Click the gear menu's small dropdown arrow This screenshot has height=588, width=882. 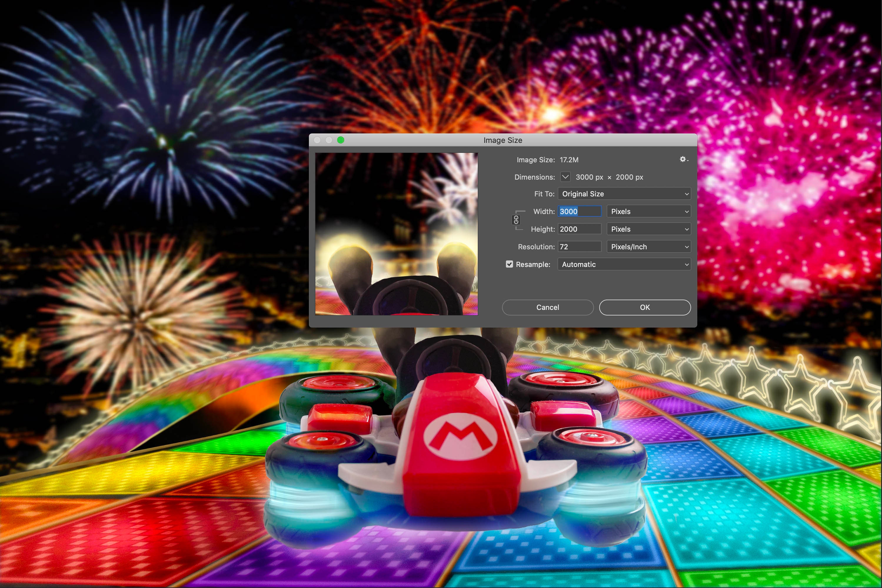689,161
